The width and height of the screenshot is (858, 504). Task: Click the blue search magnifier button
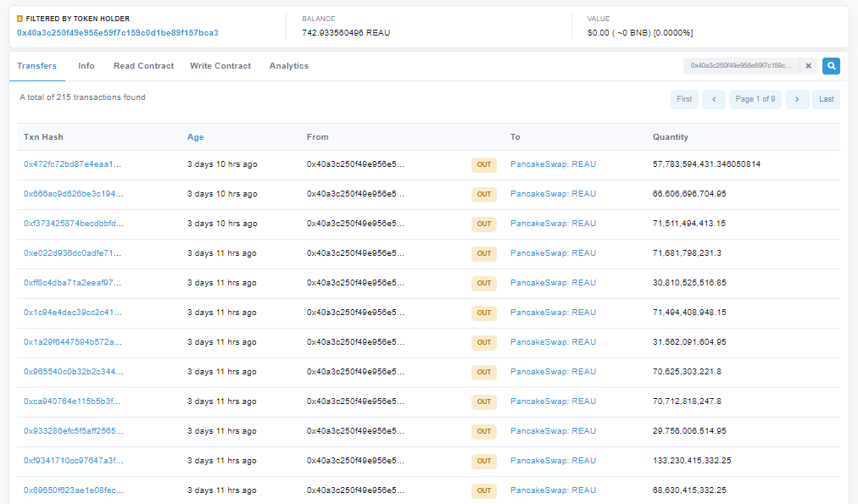point(831,66)
